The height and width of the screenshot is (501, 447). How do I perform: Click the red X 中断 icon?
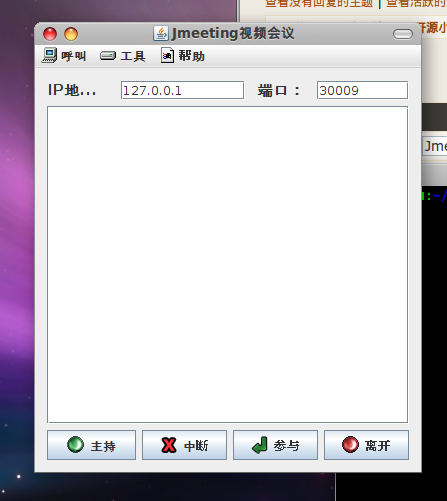[x=169, y=445]
